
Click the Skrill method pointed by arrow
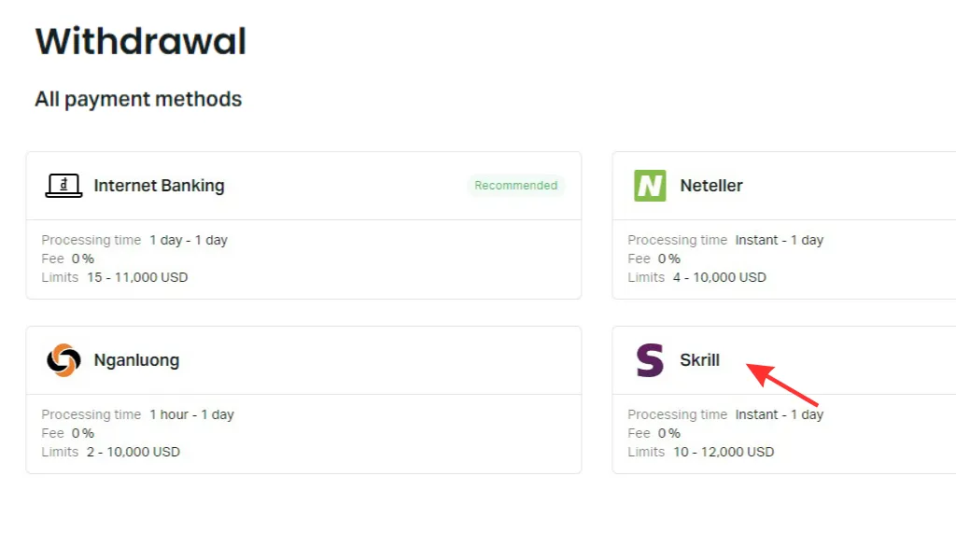pyautogui.click(x=698, y=360)
